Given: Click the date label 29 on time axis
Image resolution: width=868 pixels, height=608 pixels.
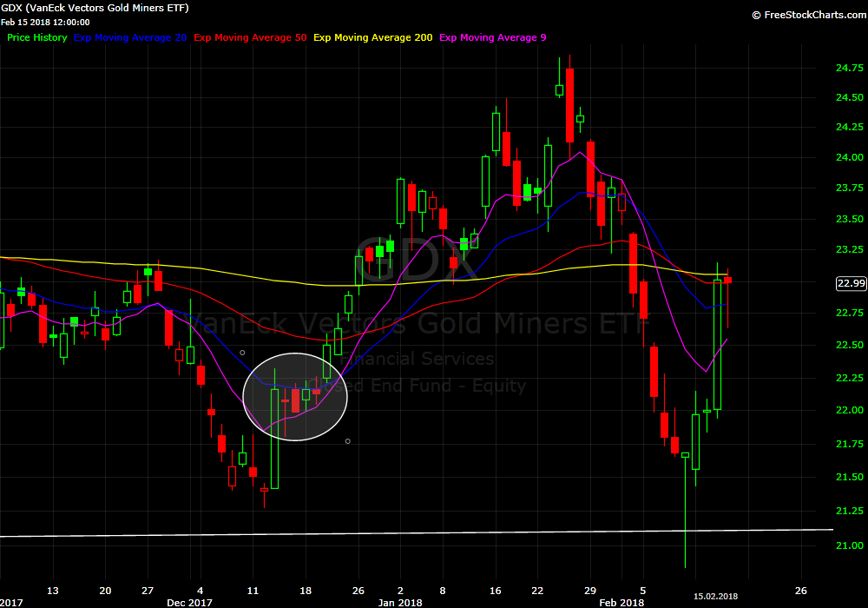Looking at the screenshot, I should click(x=590, y=591).
